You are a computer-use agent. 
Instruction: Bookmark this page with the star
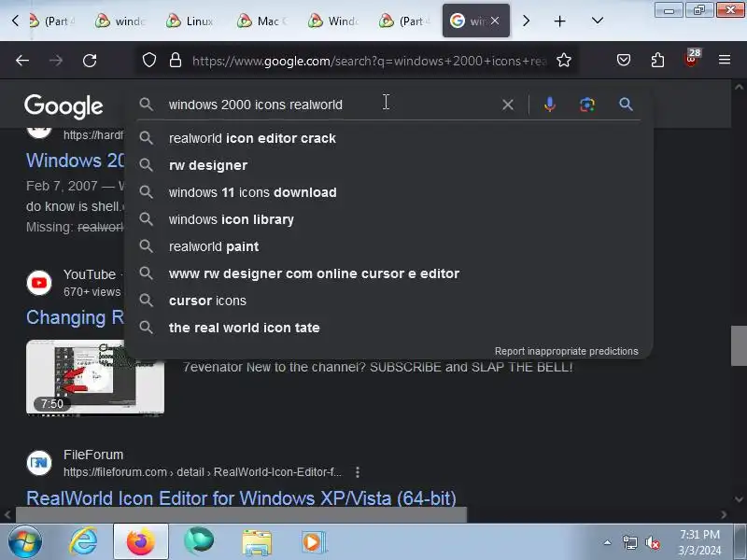564,61
